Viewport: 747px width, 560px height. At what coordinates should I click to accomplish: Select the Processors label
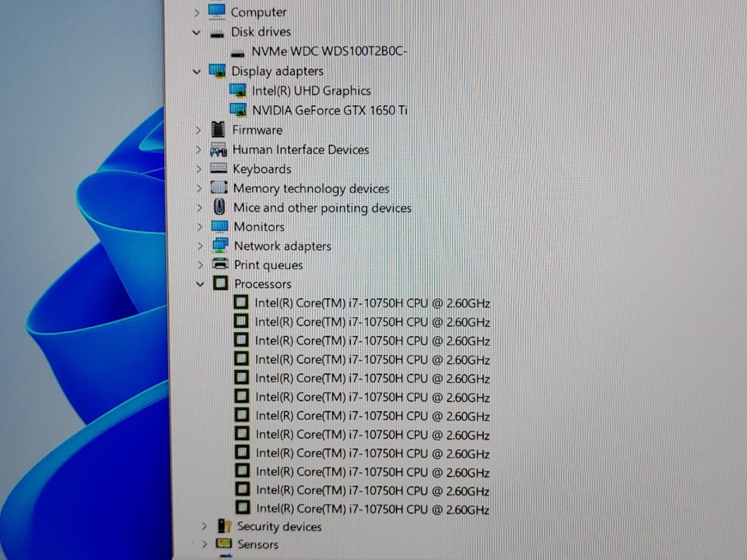click(263, 284)
